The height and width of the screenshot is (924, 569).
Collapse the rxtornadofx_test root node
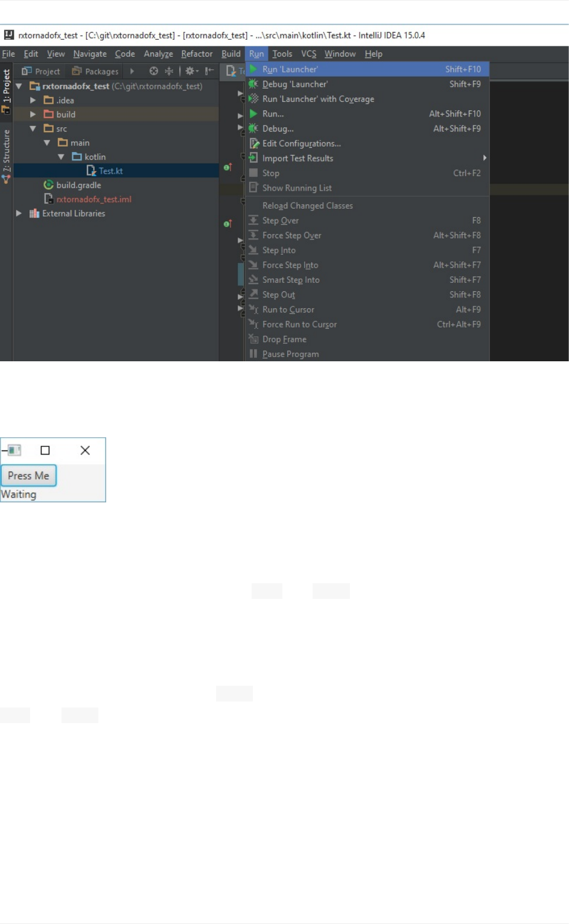[19, 86]
